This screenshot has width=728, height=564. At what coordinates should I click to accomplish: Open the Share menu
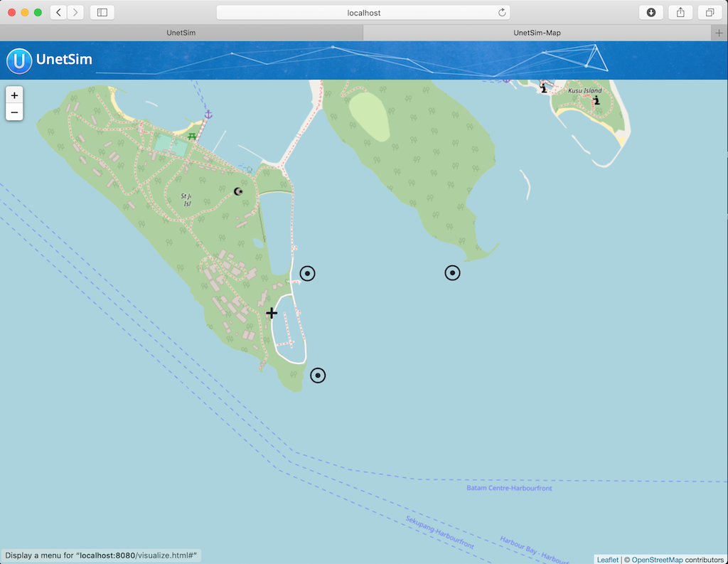coord(680,13)
